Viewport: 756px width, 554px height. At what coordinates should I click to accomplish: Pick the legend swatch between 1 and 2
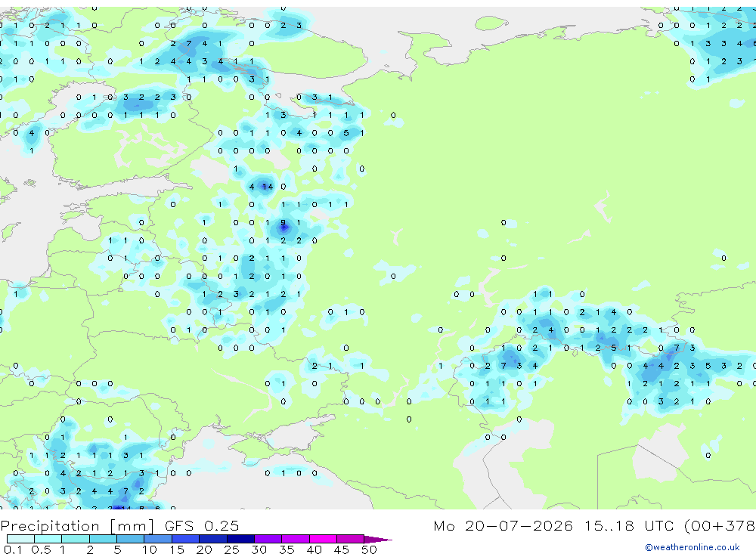click(x=76, y=539)
